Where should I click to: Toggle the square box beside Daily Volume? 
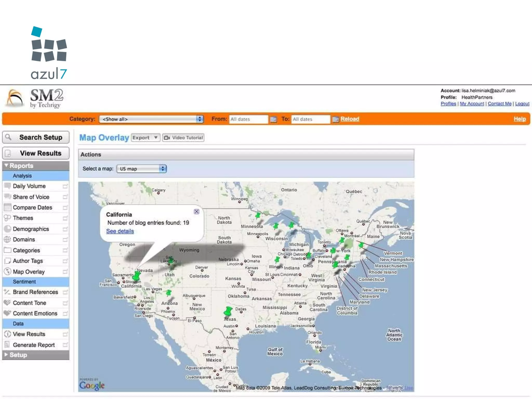[x=65, y=186]
